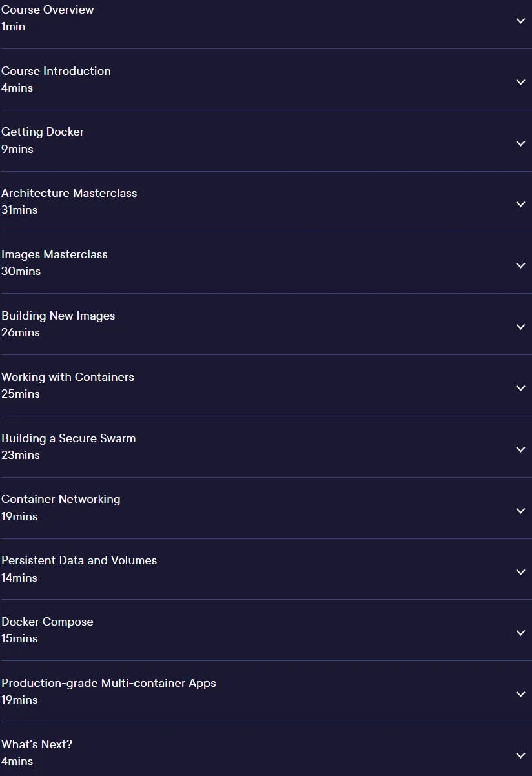The height and width of the screenshot is (776, 532).
Task: Open the Course Overview module title
Action: [48, 10]
